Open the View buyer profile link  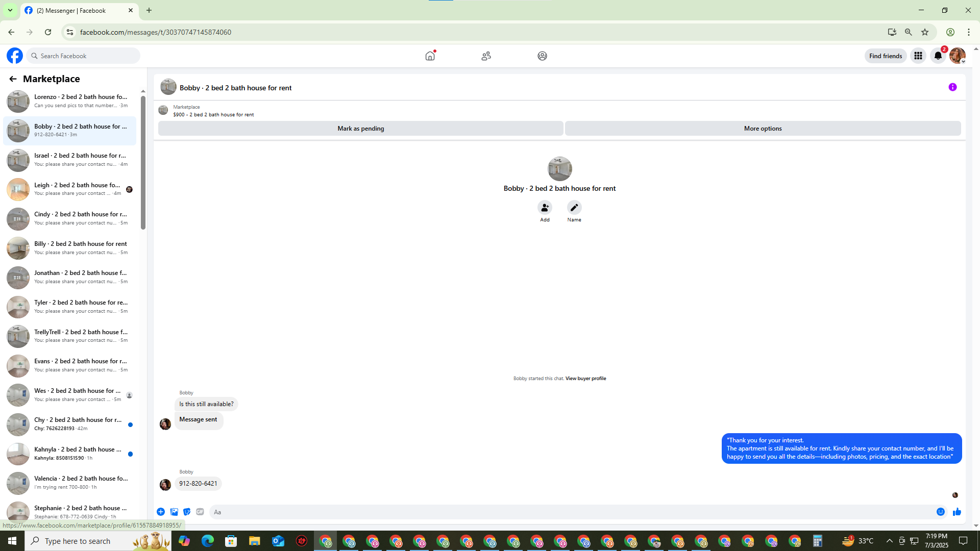585,379
